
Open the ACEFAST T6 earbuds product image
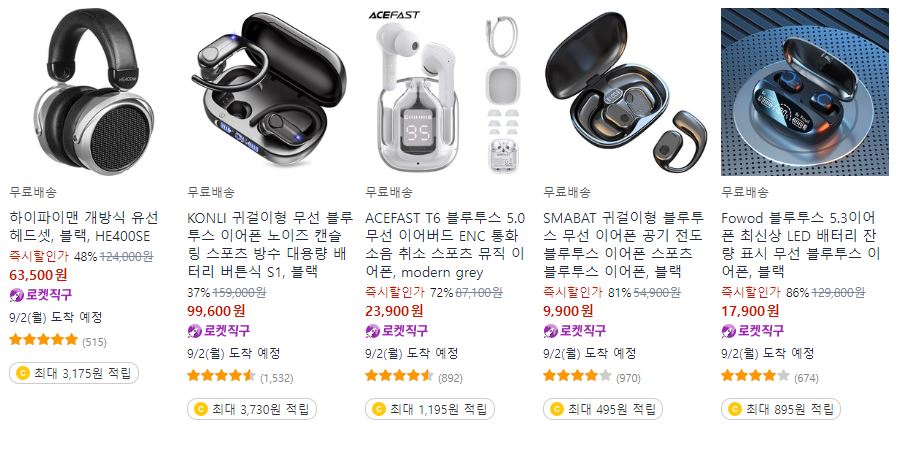click(x=449, y=91)
